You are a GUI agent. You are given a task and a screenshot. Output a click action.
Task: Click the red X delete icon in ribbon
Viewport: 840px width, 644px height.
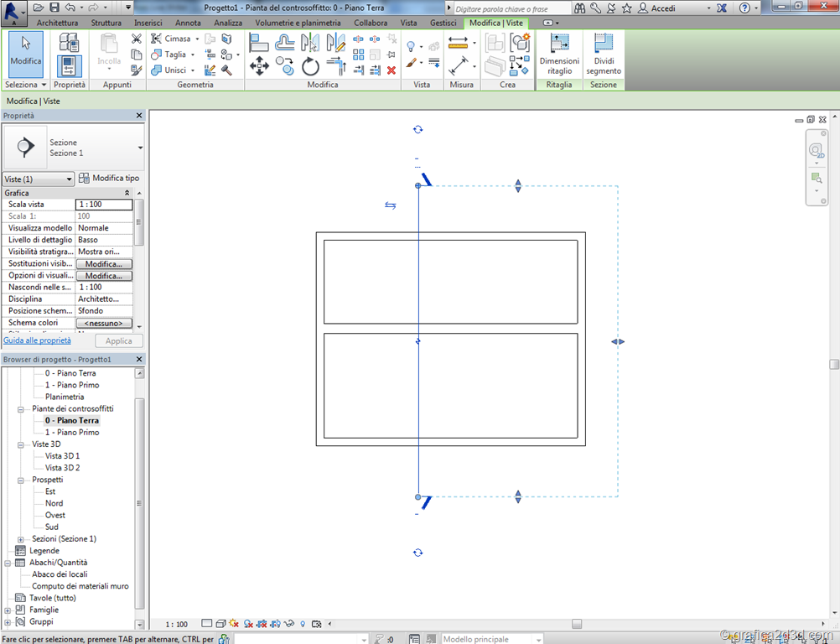(x=391, y=70)
